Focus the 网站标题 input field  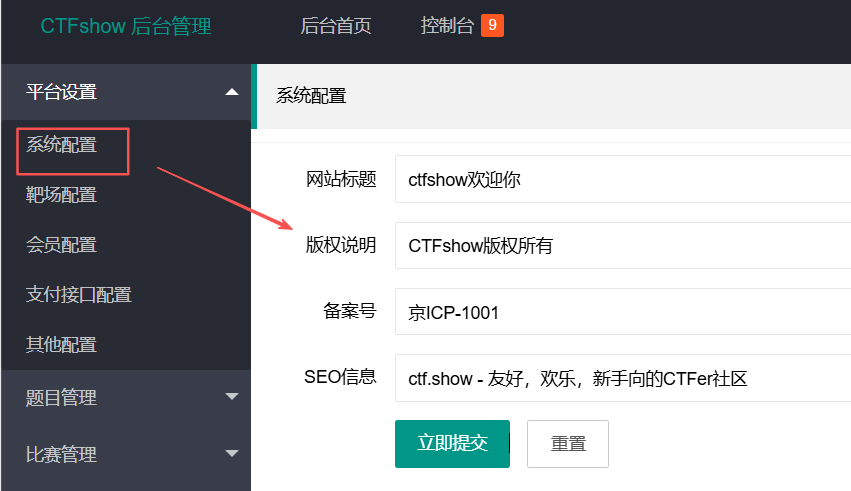click(x=623, y=179)
